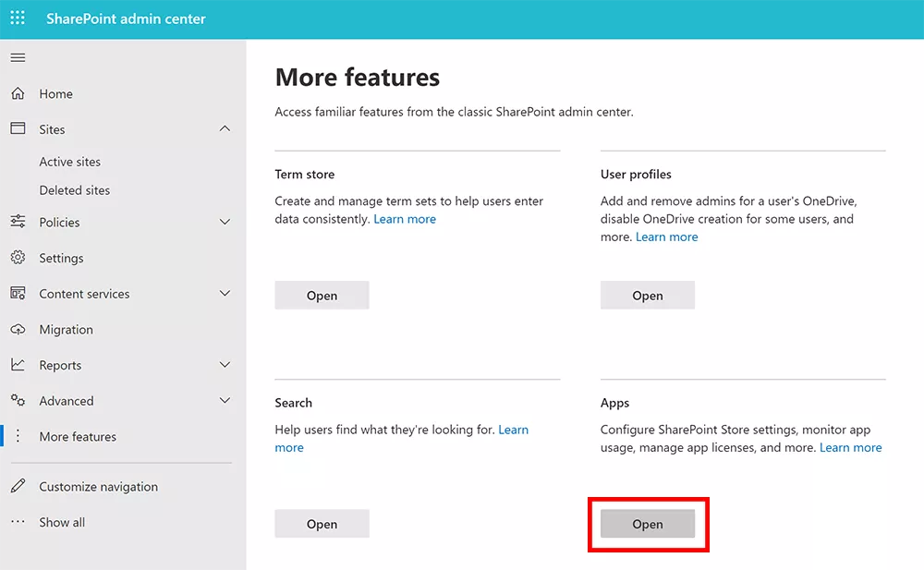Expand the Content services chevron

point(225,293)
